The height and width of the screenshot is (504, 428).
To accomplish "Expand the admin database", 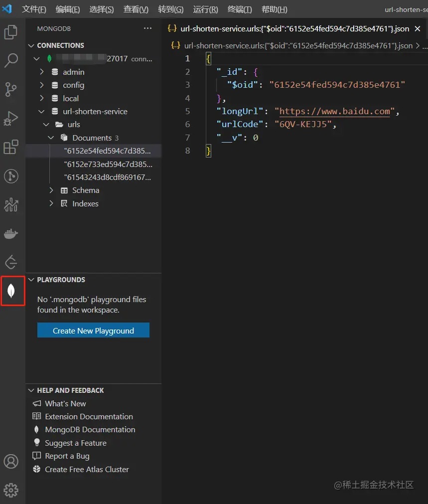I will tap(41, 72).
